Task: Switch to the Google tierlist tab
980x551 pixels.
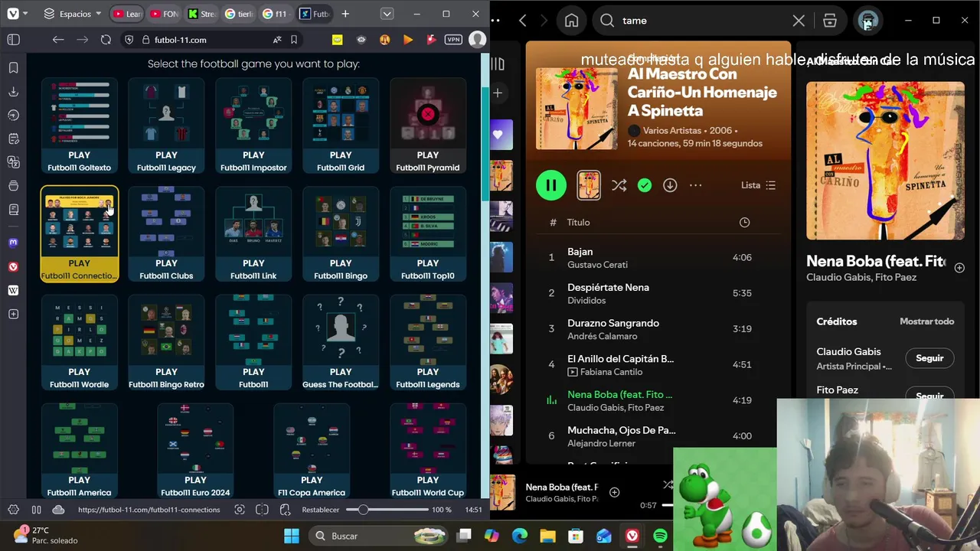Action: [x=240, y=14]
